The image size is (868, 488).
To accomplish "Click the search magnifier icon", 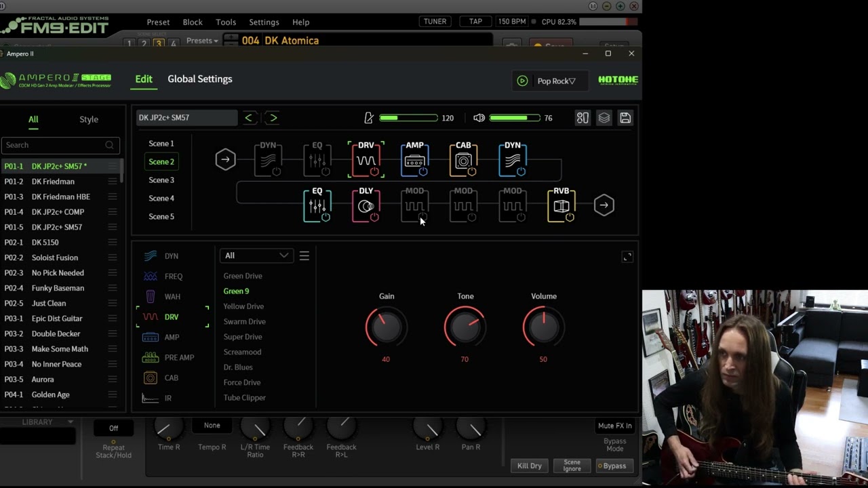I will click(109, 145).
